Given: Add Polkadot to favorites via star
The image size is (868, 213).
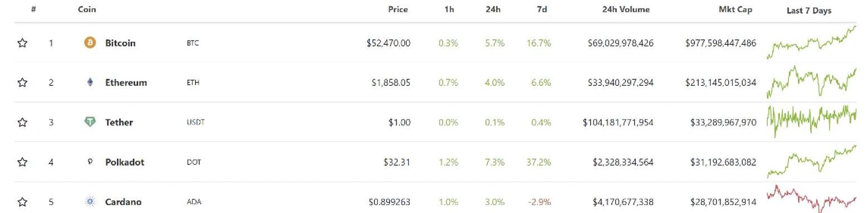Looking at the screenshot, I should [22, 162].
